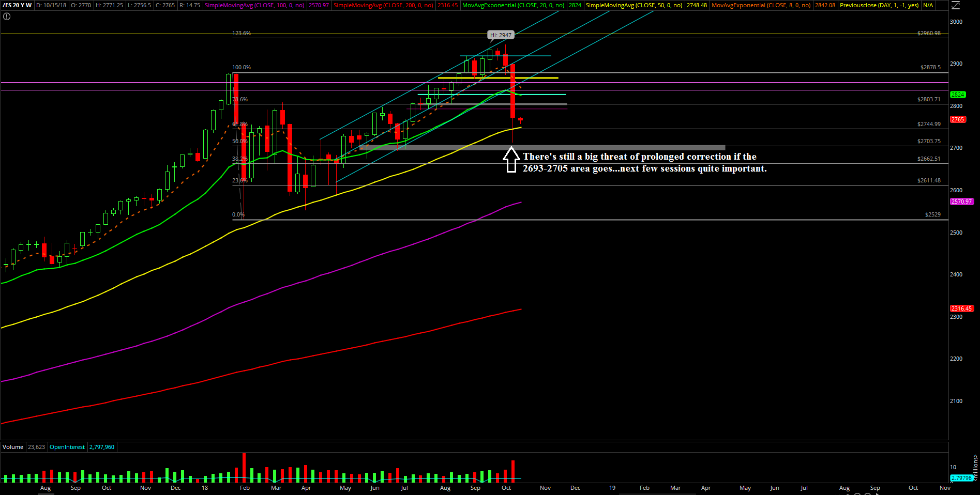
Task: Click the 100.0% Fibonacci level label
Action: click(242, 67)
